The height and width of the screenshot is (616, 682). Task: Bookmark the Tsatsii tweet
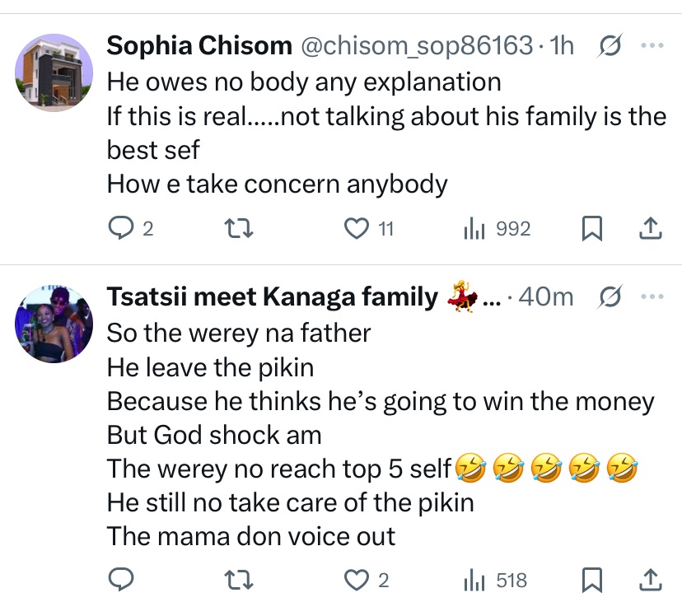(x=591, y=581)
